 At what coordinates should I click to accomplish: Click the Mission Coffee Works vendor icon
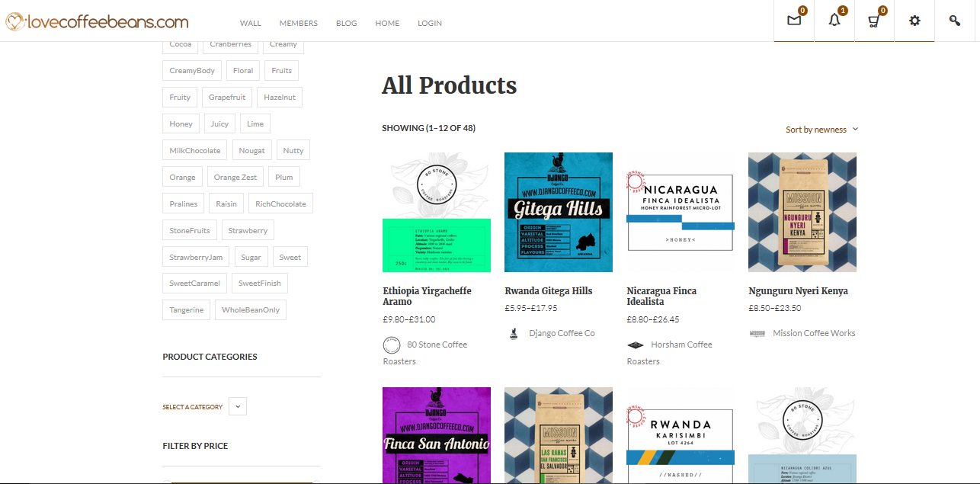point(757,333)
